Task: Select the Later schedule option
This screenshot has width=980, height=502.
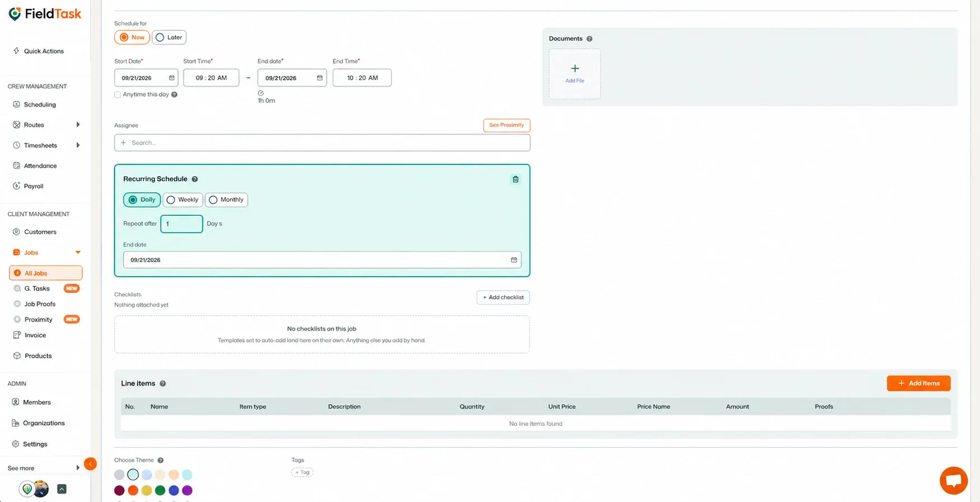Action: [x=169, y=37]
